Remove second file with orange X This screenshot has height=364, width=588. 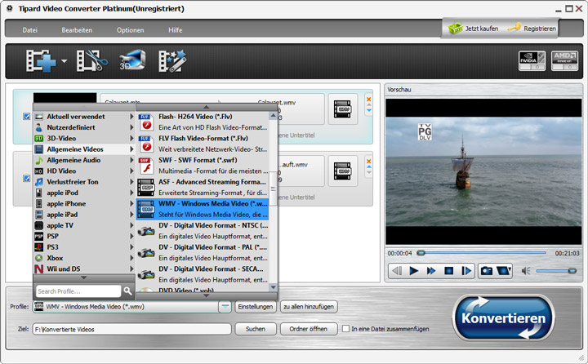coord(368,162)
